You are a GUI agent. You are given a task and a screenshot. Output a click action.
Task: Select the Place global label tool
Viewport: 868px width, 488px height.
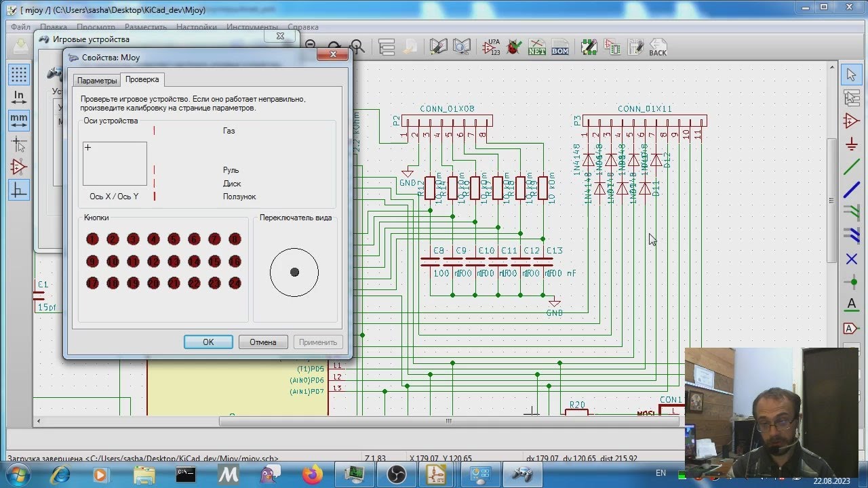coord(852,329)
